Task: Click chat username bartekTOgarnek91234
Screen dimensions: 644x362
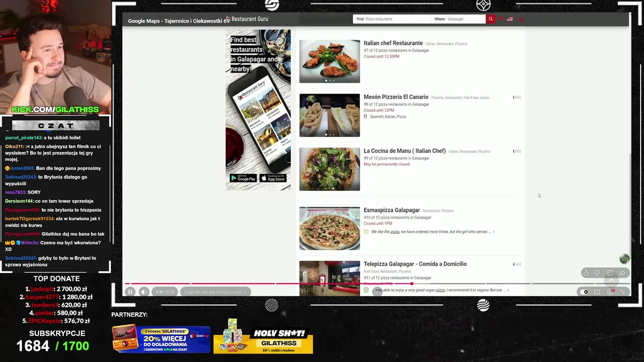Action: (x=29, y=219)
